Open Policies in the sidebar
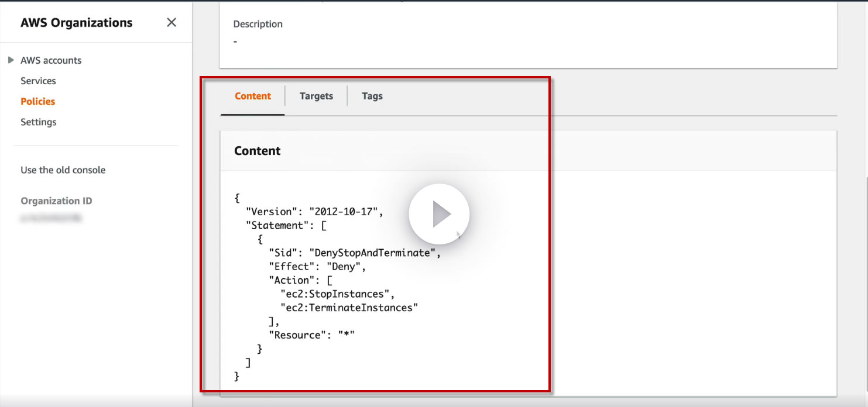 pos(37,101)
